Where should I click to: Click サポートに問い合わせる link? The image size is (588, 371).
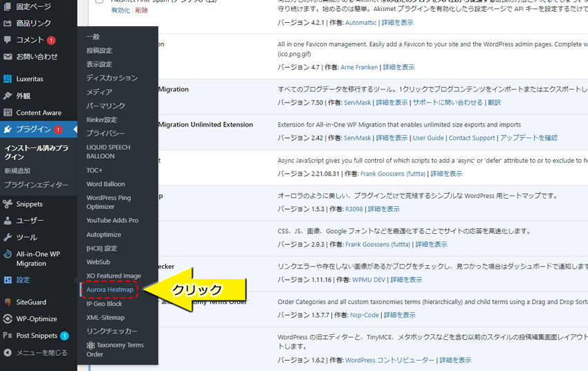[x=448, y=102]
